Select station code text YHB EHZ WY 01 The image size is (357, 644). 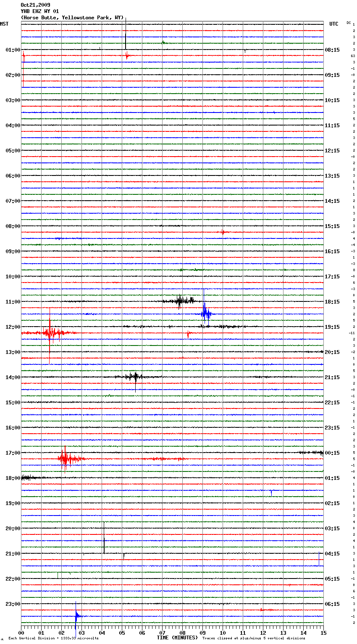click(x=40, y=11)
